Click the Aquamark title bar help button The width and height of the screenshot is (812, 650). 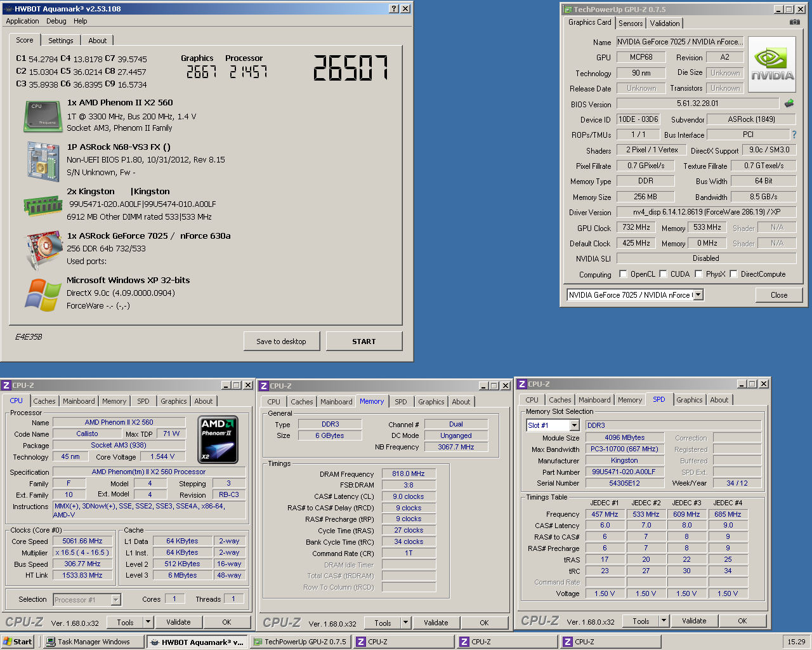click(x=394, y=9)
